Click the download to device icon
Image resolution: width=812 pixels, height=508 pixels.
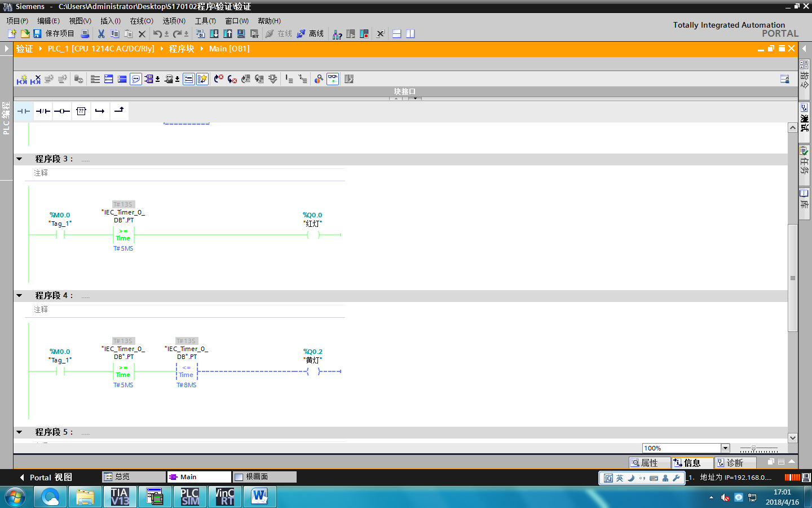point(214,34)
